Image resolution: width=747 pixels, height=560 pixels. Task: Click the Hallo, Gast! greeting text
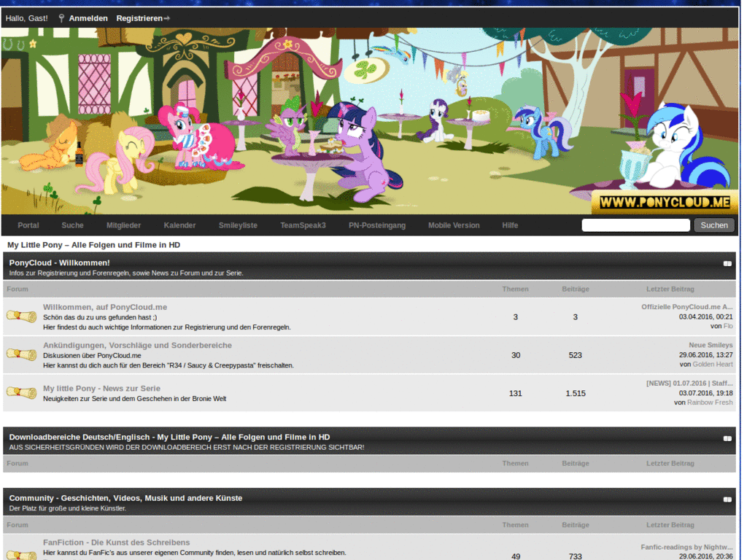pyautogui.click(x=27, y=18)
